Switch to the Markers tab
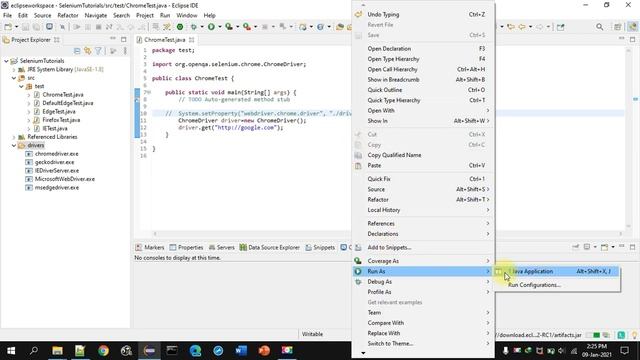This screenshot has width=640, height=360. 149,247
